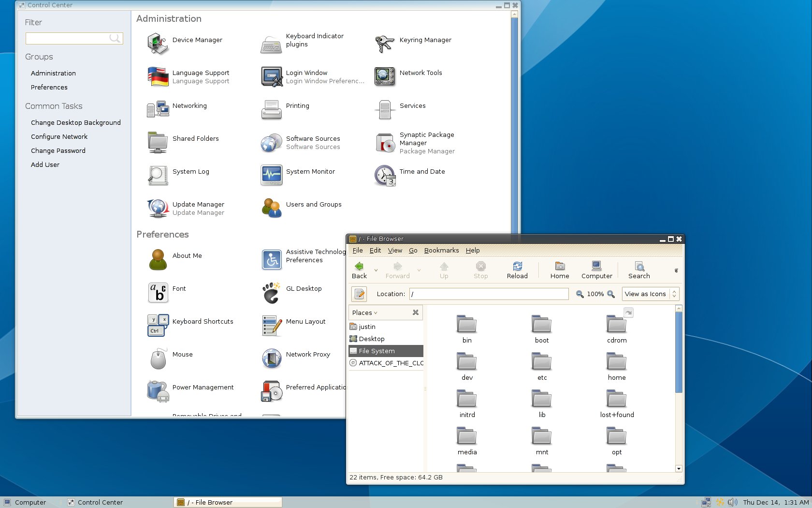Launch Network Tools

(408, 76)
